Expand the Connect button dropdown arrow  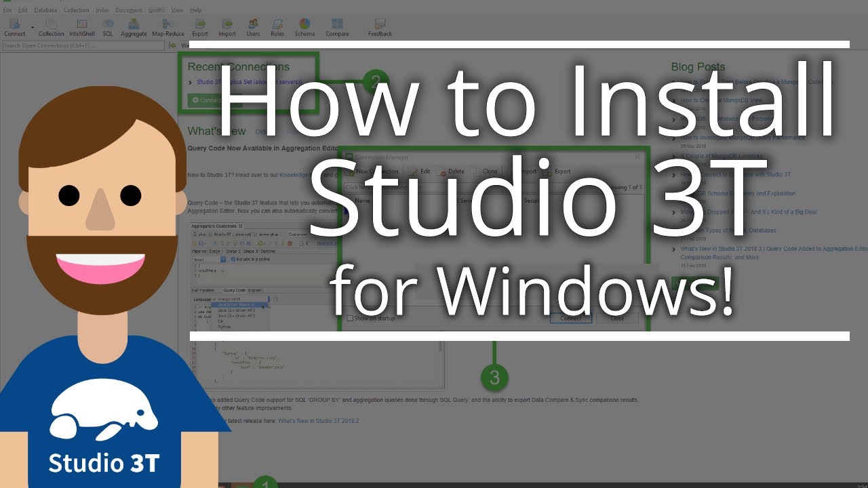(32, 27)
